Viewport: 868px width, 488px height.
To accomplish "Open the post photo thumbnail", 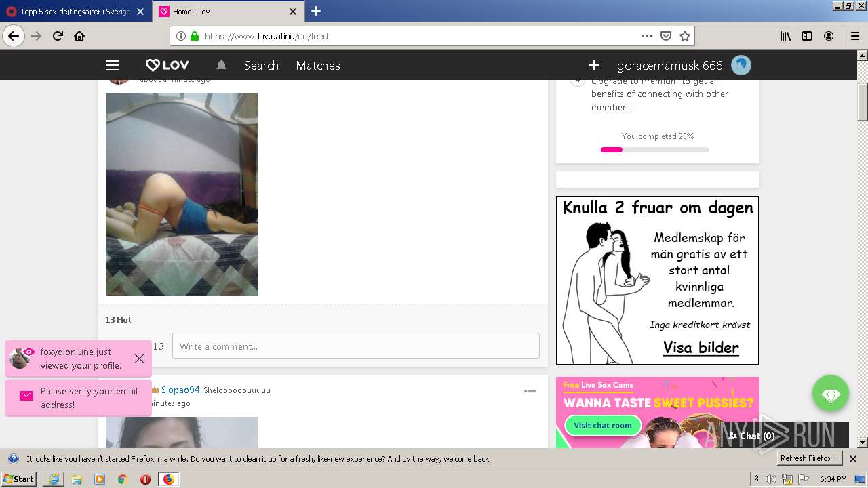I will (182, 195).
